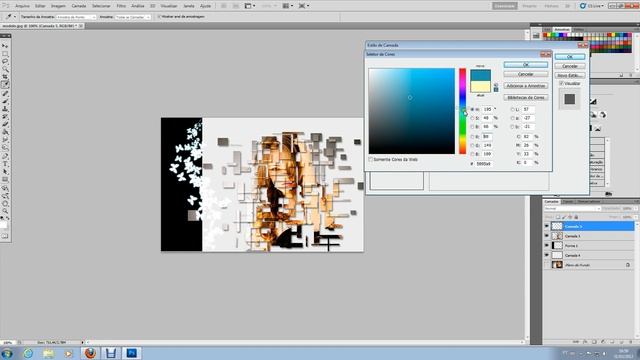Click the vertical hue slider strip
640x360 pixels.
[x=462, y=111]
